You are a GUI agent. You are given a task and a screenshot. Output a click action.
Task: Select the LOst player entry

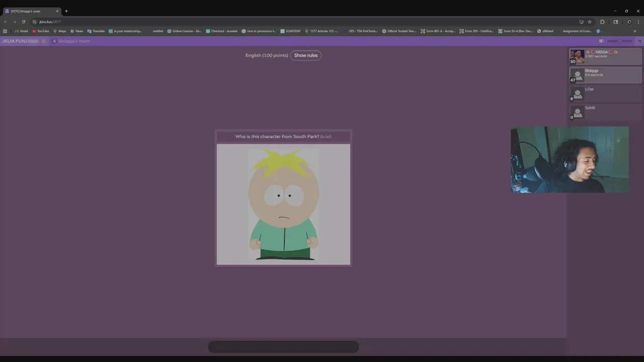605,94
